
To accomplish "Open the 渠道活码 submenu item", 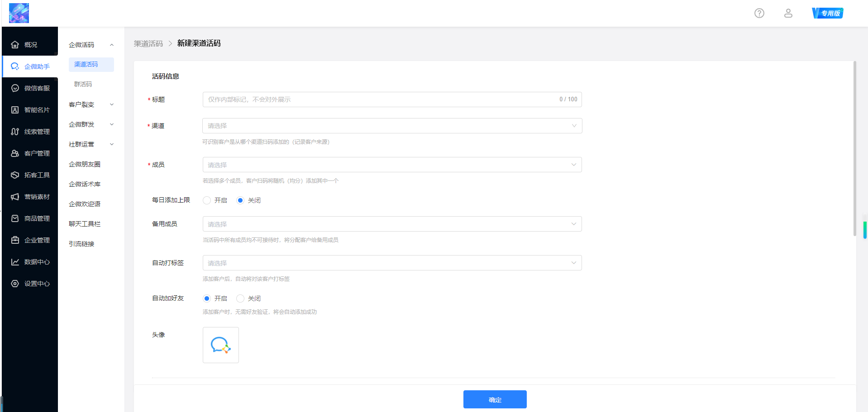I will coord(91,65).
